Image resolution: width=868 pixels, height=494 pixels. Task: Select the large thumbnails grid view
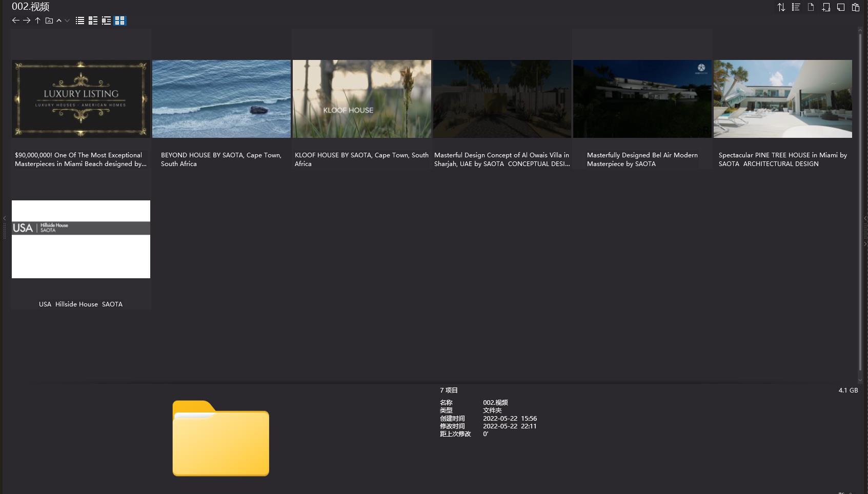(120, 20)
